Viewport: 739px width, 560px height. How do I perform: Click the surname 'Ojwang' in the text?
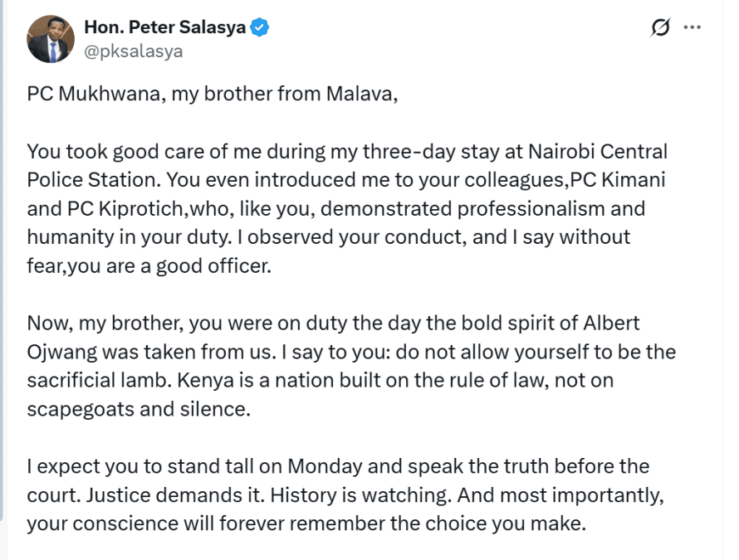click(x=64, y=351)
